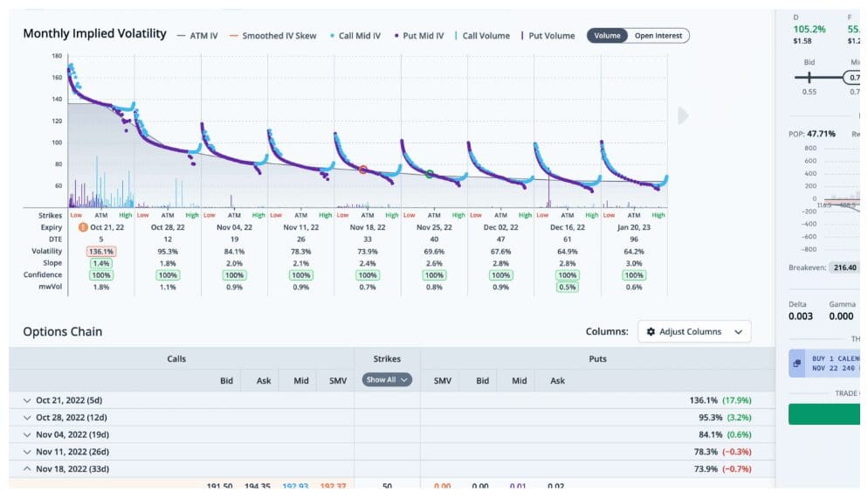Expand the Nov 04, 2022 (19d) row

(x=26, y=434)
